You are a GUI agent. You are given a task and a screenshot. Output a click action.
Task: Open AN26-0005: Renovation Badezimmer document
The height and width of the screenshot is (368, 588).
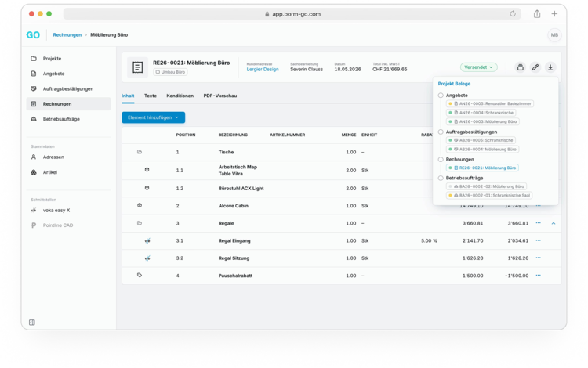pos(490,103)
